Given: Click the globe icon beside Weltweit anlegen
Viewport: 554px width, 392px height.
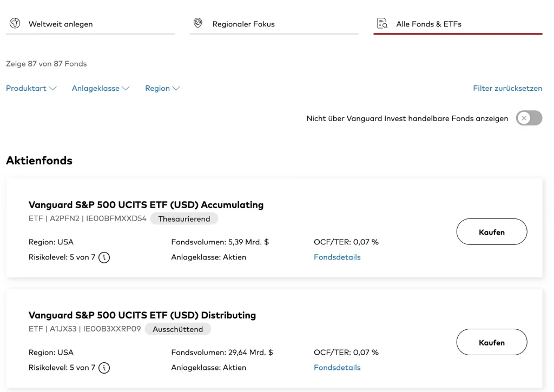Looking at the screenshot, I should click(x=15, y=24).
